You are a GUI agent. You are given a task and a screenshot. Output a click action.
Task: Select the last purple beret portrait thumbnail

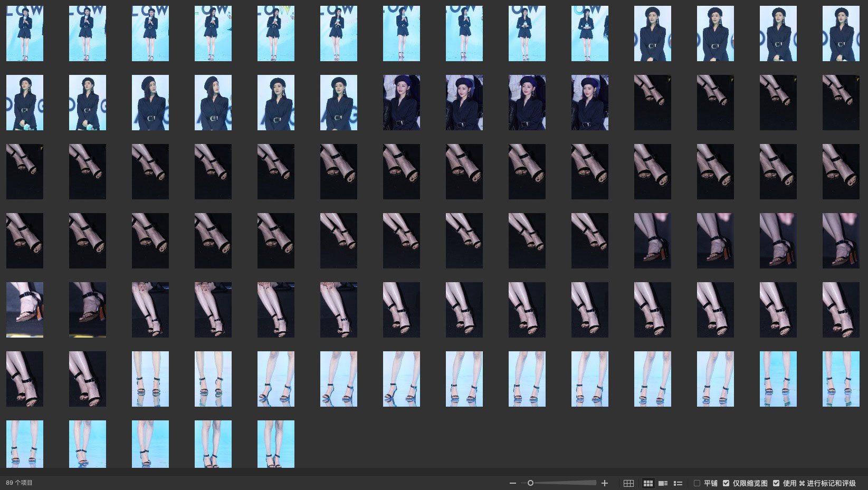(x=590, y=102)
